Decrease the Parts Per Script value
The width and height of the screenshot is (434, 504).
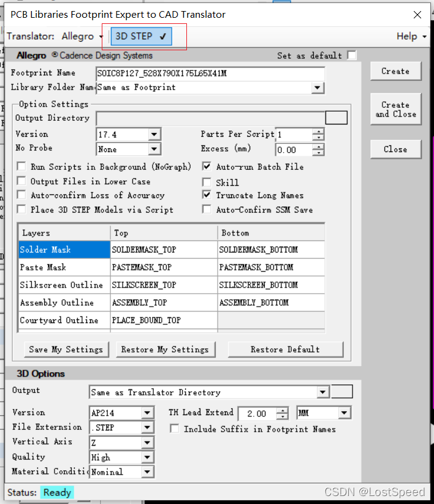pyautogui.click(x=318, y=137)
